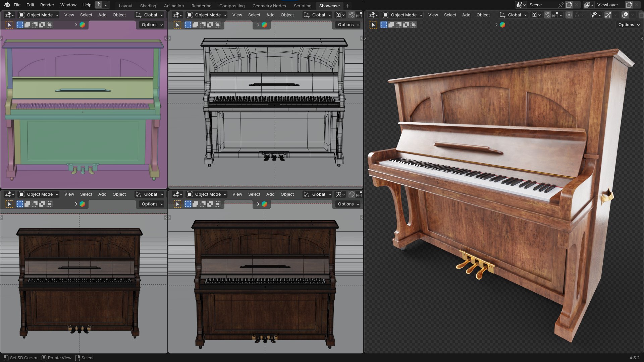Open the File menu
Screen dimensions: 644x362
(17, 5)
